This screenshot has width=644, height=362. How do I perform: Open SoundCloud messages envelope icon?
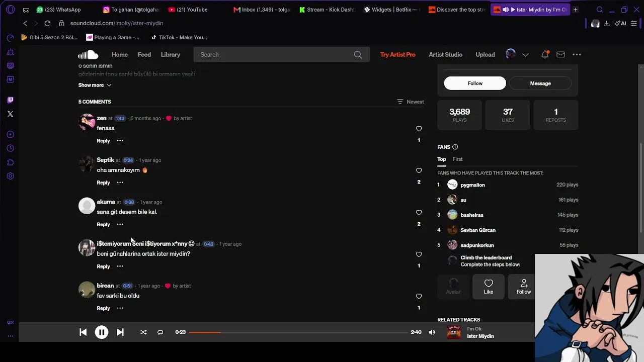point(560,55)
